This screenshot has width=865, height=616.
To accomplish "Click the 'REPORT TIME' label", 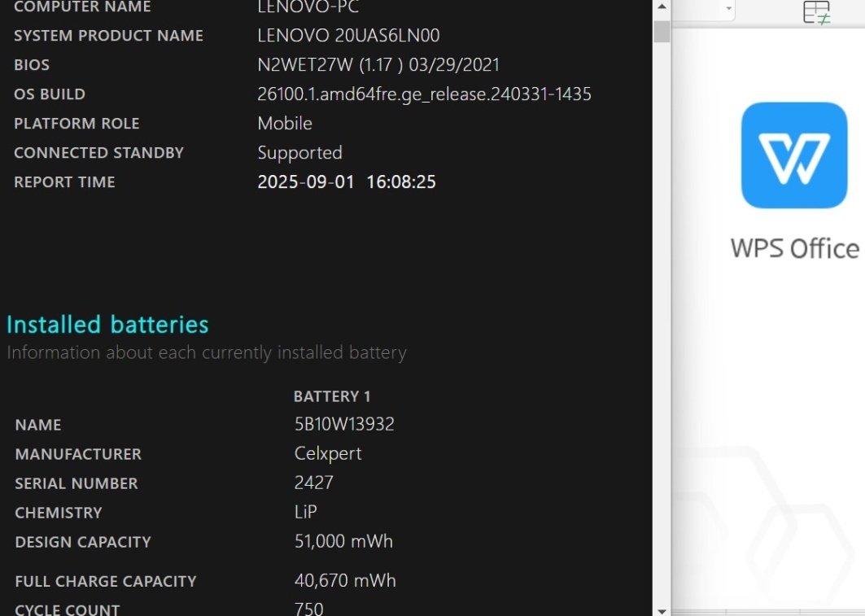I will [64, 182].
